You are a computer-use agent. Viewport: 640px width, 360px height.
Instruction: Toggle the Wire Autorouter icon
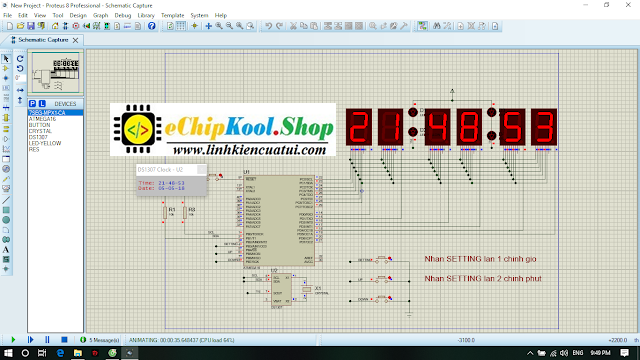click(x=422, y=26)
